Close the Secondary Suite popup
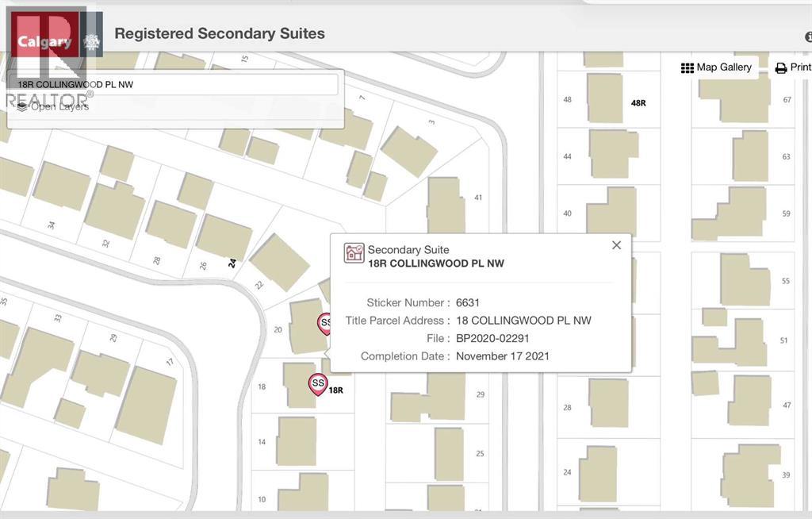Viewport: 812px width, 519px height. click(x=616, y=245)
